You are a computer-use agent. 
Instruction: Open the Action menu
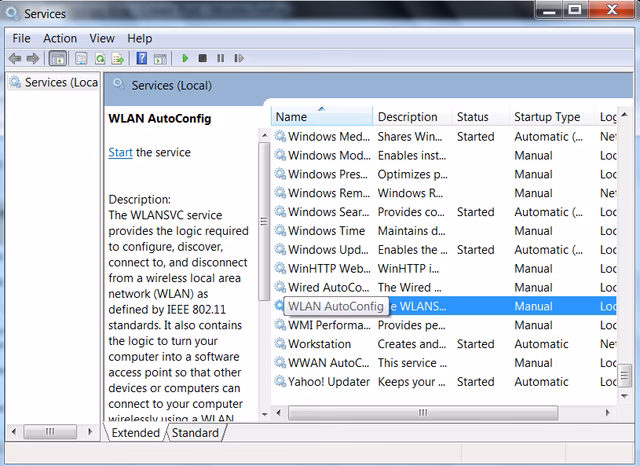60,38
